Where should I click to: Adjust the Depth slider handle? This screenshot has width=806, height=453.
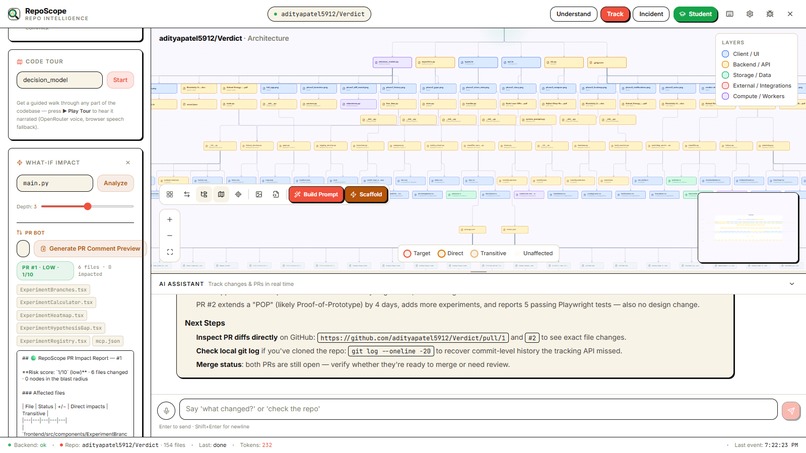pos(87,206)
